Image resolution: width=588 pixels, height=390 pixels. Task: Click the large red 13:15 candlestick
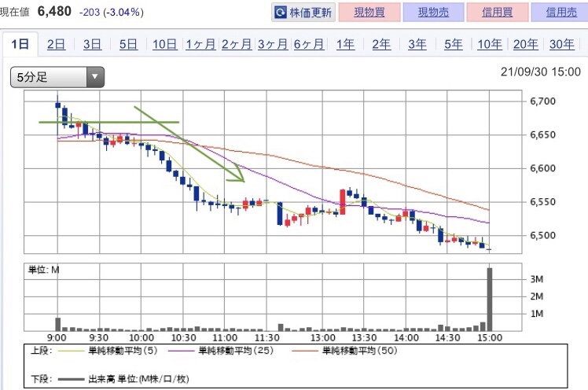click(x=343, y=202)
